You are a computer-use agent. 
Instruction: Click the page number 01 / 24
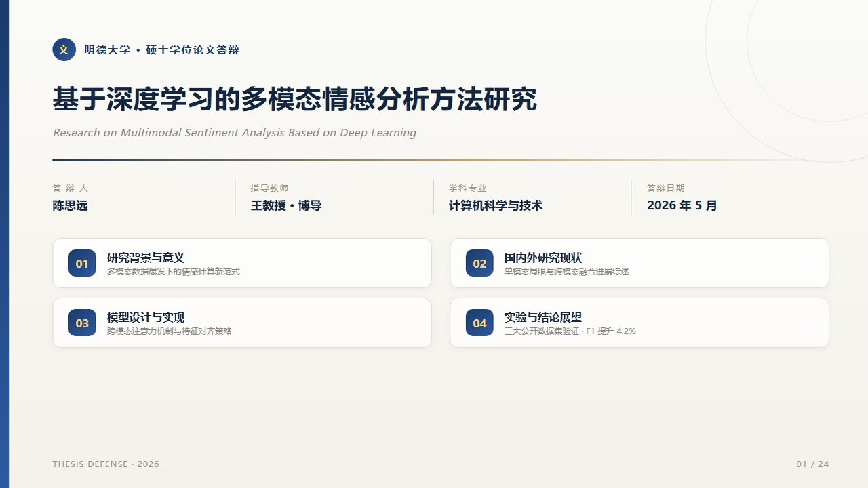[x=812, y=464]
